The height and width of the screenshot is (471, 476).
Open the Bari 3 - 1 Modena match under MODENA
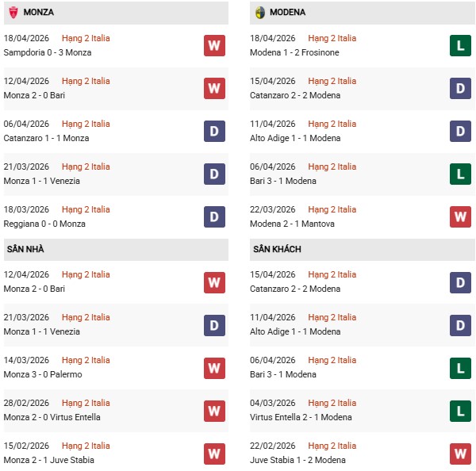point(284,181)
